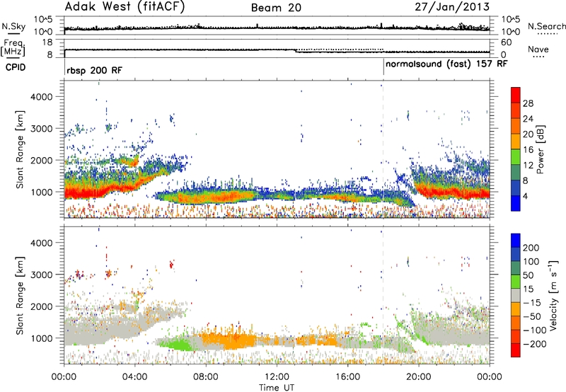Viewport: 566px width, 392px height.
Task: Click the 'rbsp 200 RF' CPID text
Action: [94, 70]
